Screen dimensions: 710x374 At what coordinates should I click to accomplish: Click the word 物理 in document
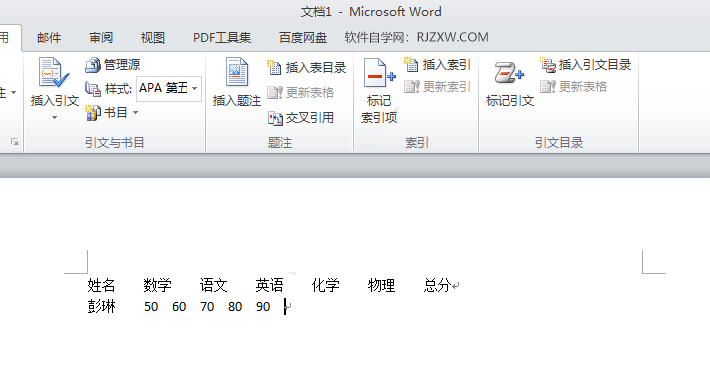(382, 285)
